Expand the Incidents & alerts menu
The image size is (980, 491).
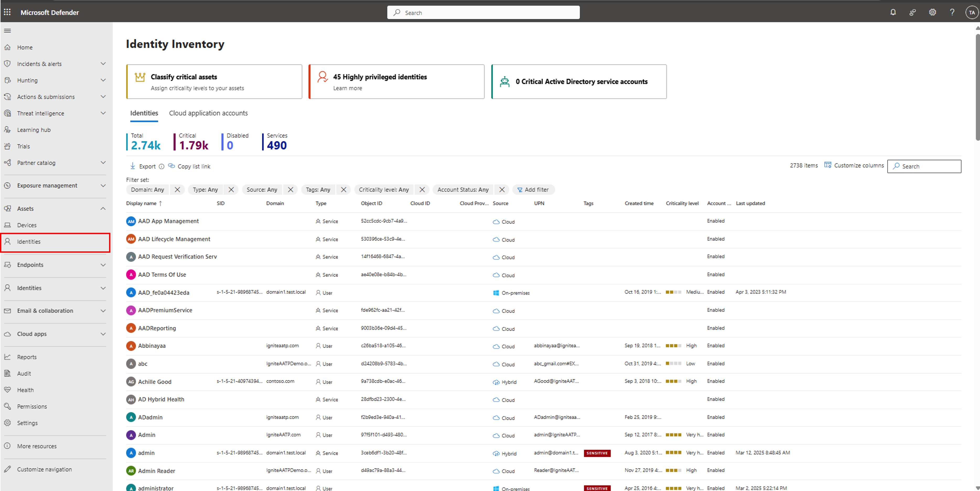[103, 64]
